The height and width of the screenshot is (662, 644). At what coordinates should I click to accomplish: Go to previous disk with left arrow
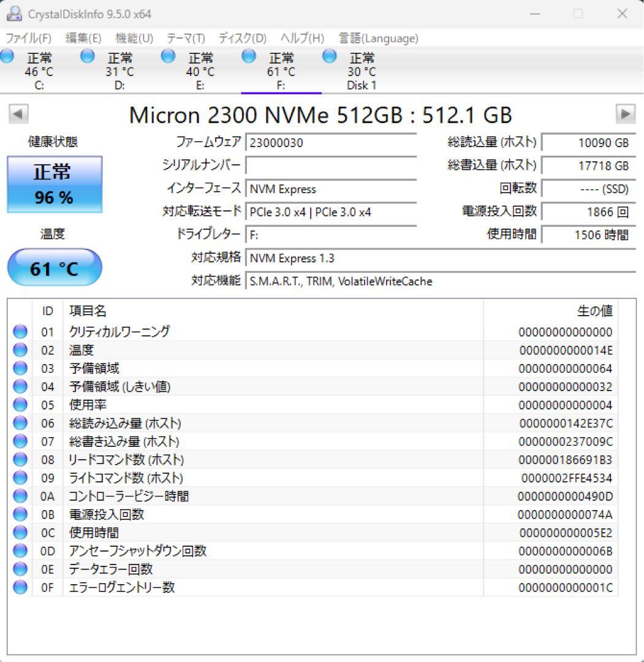tap(18, 114)
